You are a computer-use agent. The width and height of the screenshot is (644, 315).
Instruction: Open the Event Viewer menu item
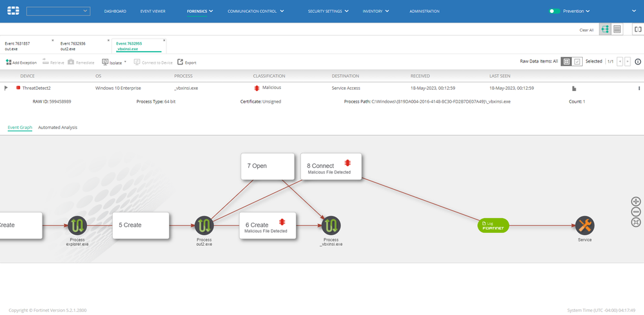tap(153, 12)
